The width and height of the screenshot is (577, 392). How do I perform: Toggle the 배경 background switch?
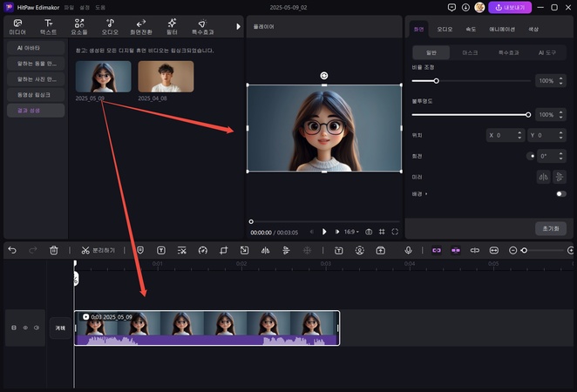(560, 193)
